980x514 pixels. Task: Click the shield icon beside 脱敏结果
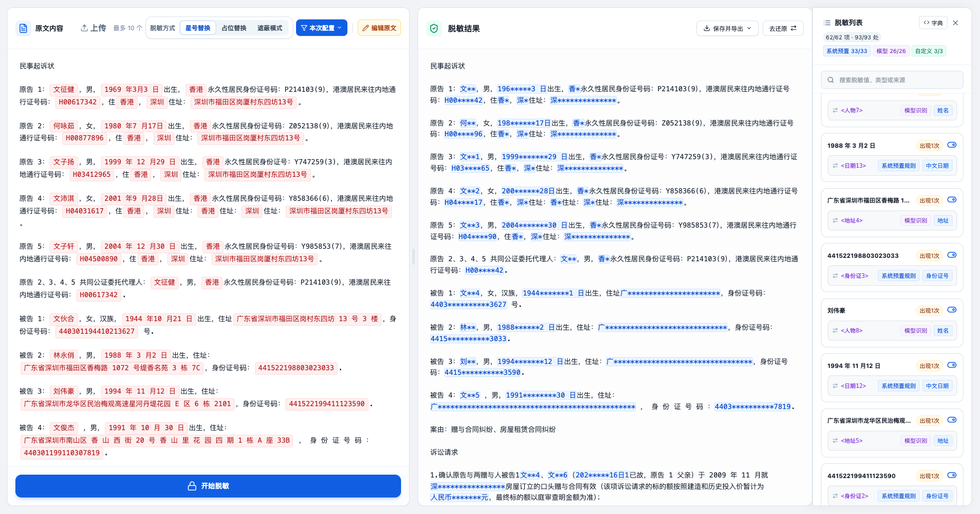(434, 29)
